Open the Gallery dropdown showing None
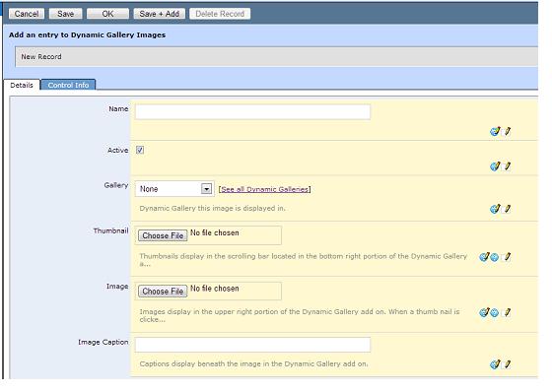Screen dimensions: 552x392 [174, 189]
